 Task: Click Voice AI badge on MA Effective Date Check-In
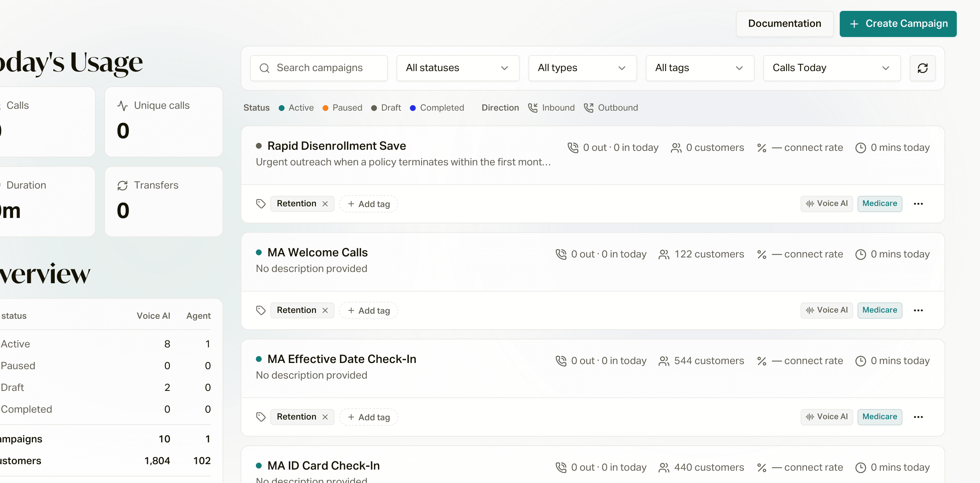coord(826,417)
